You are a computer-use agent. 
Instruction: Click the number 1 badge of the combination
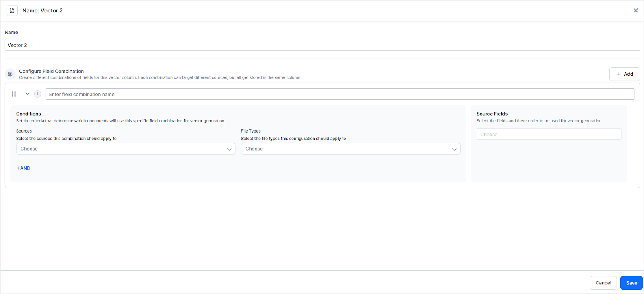click(37, 94)
